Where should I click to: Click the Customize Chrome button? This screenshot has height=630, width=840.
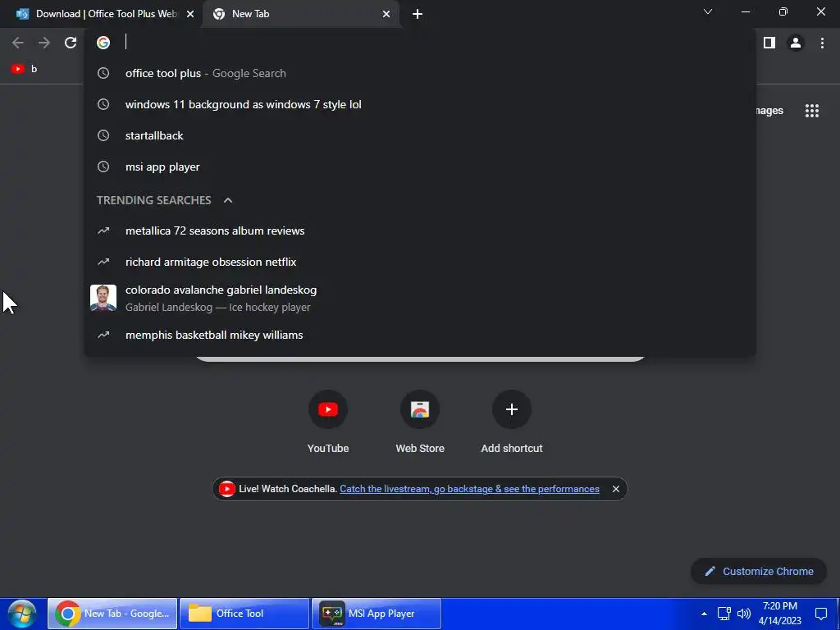coord(758,572)
